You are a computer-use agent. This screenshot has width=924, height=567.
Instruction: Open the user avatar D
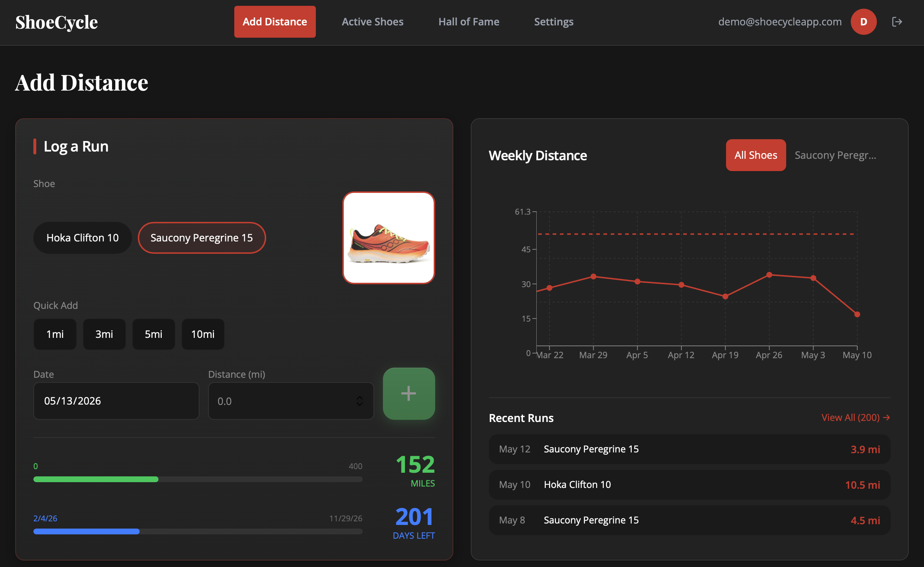point(863,22)
